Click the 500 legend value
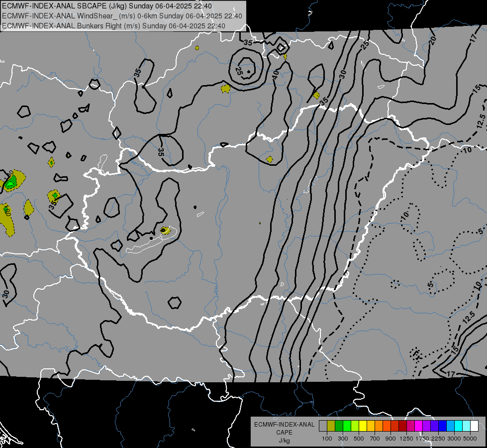487x448 pixels. click(x=359, y=439)
